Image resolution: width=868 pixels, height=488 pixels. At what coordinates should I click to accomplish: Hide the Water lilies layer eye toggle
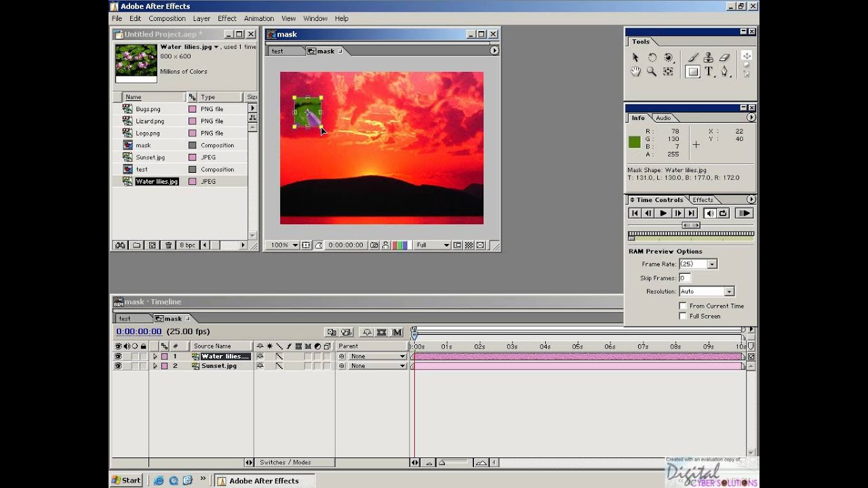pos(118,357)
